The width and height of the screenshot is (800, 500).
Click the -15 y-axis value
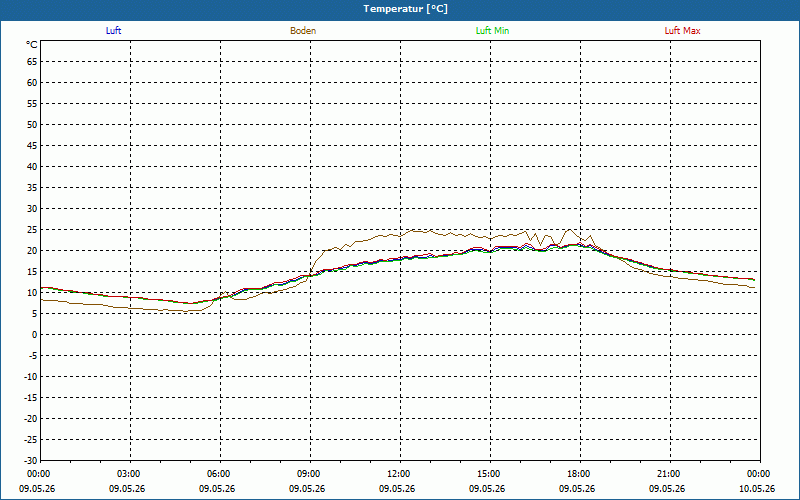[x=31, y=398]
